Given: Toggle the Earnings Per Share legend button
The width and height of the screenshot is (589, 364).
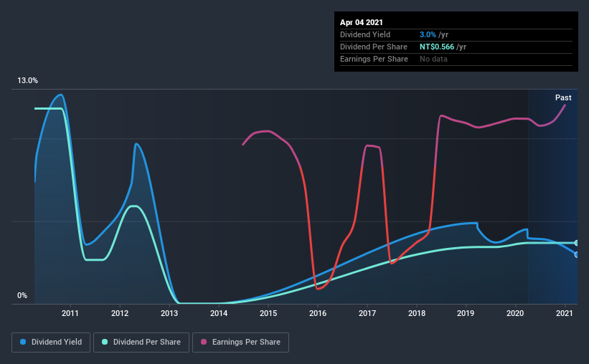Looking at the screenshot, I should pos(240,343).
